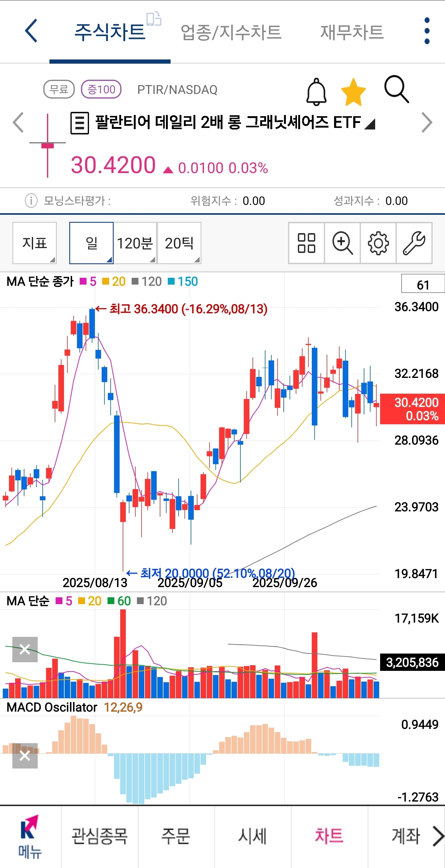
Task: Tap the 최저 20.0000 low marker
Action: [x=210, y=573]
